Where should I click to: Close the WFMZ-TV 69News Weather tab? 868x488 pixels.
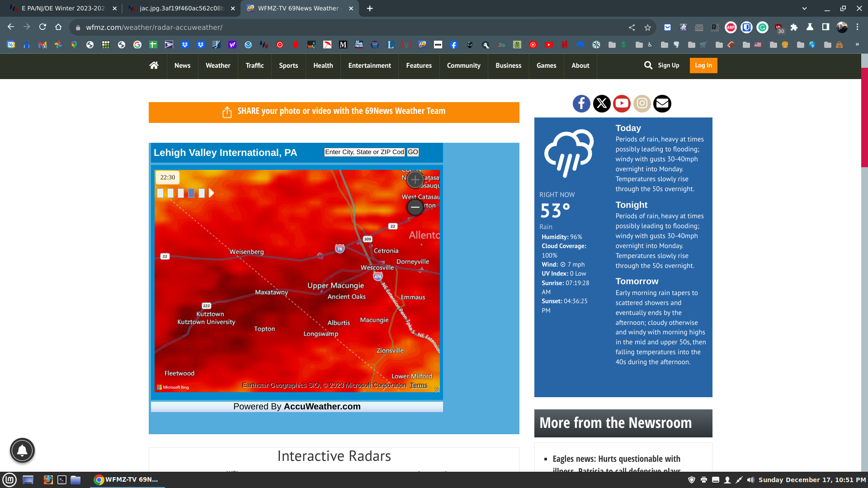click(x=351, y=9)
